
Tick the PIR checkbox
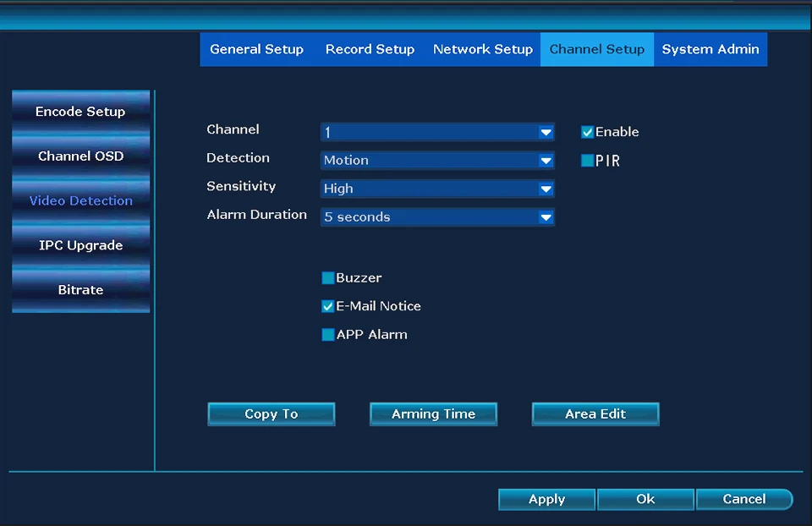pos(587,161)
